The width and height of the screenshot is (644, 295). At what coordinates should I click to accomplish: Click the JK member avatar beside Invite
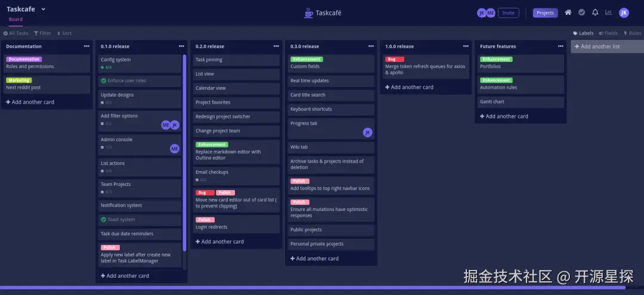point(481,13)
